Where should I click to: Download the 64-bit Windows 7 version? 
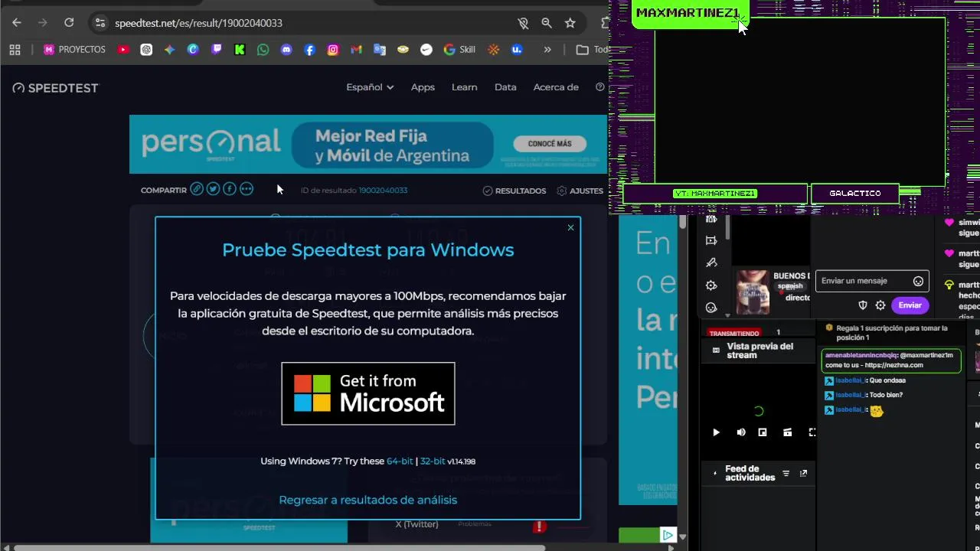point(400,461)
